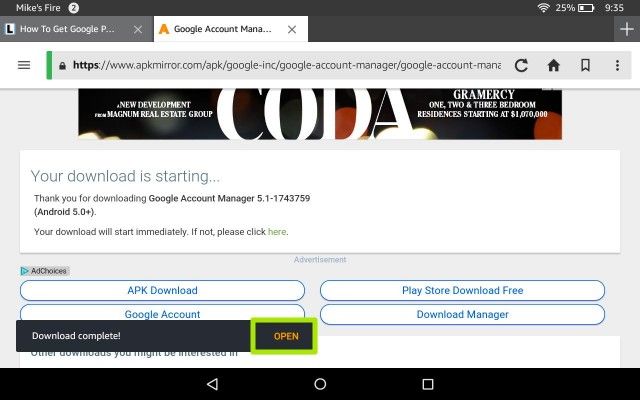Close the 'How To Get Google P...' tab
The height and width of the screenshot is (400, 640).
click(x=138, y=29)
